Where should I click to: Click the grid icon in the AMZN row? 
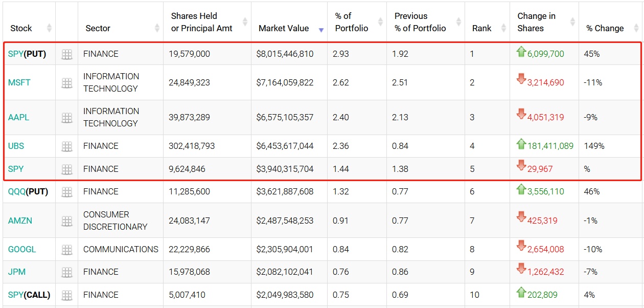pos(66,221)
